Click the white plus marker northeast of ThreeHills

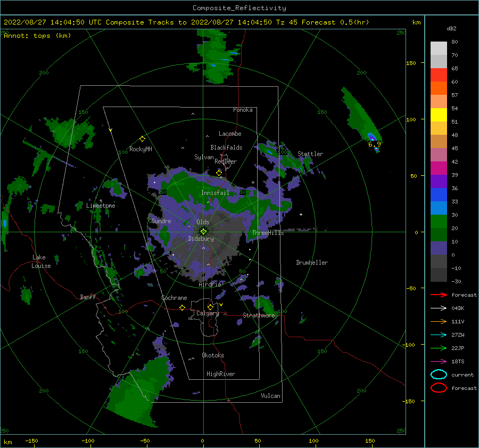[x=301, y=214]
